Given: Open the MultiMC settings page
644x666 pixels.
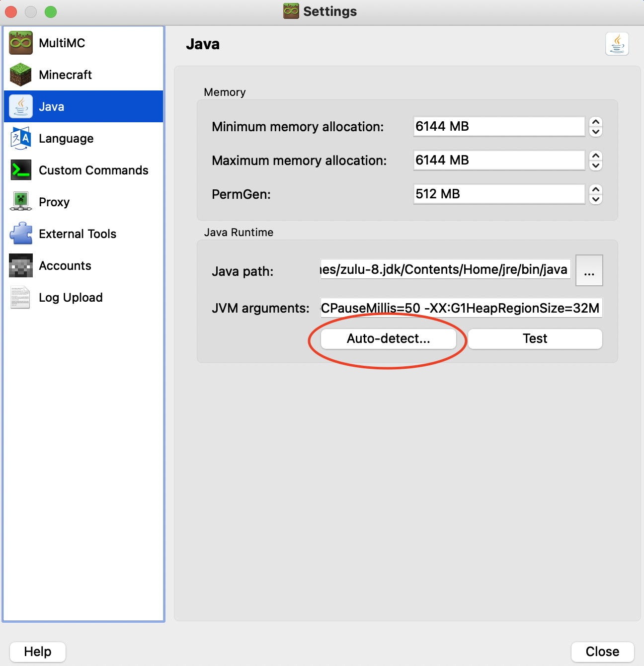Looking at the screenshot, I should pyautogui.click(x=83, y=43).
